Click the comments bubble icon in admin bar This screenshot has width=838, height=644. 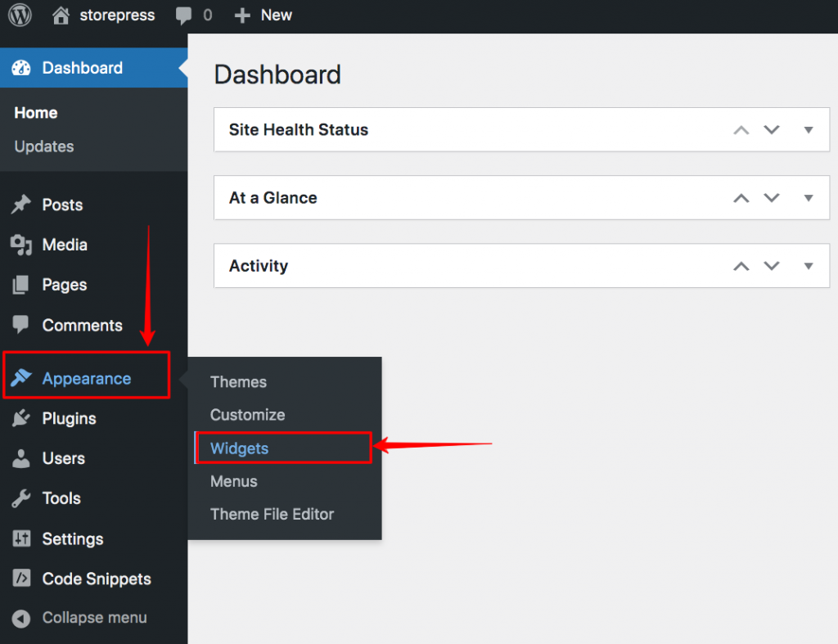click(183, 16)
